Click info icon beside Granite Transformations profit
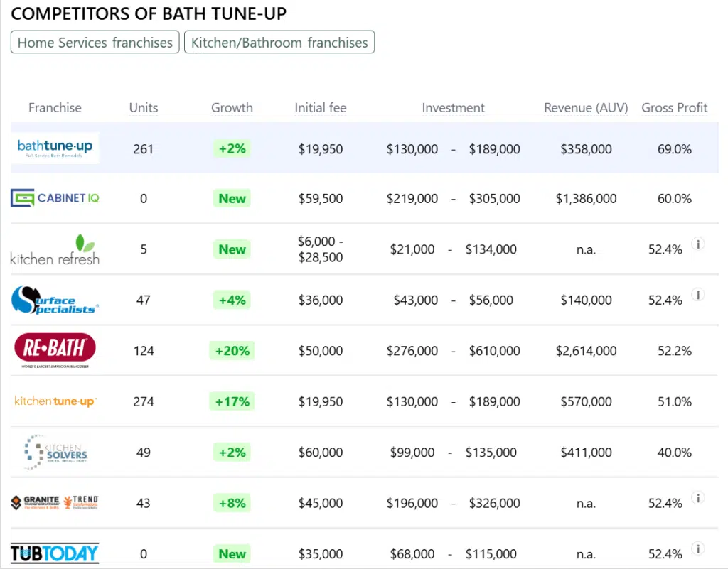 coord(698,498)
